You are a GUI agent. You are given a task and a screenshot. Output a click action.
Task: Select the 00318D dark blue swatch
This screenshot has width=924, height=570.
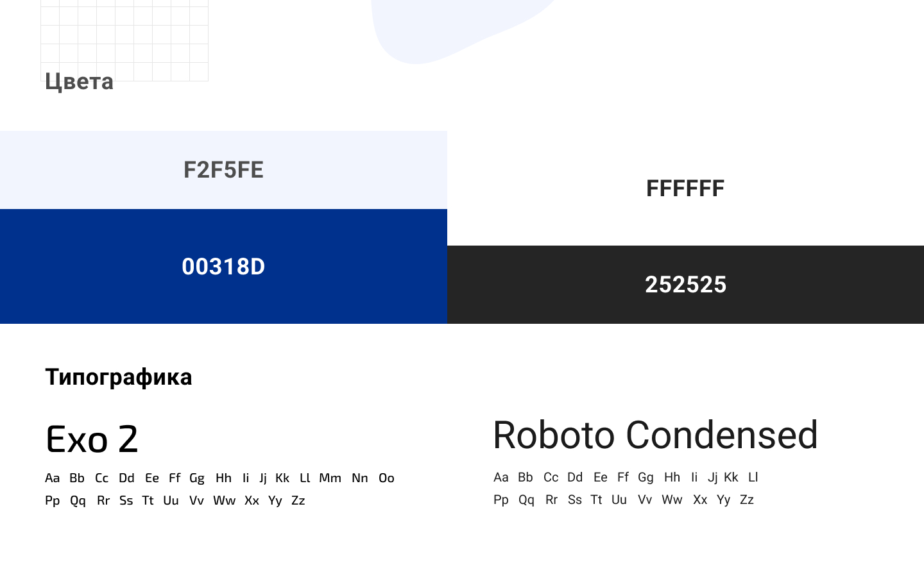click(x=223, y=266)
